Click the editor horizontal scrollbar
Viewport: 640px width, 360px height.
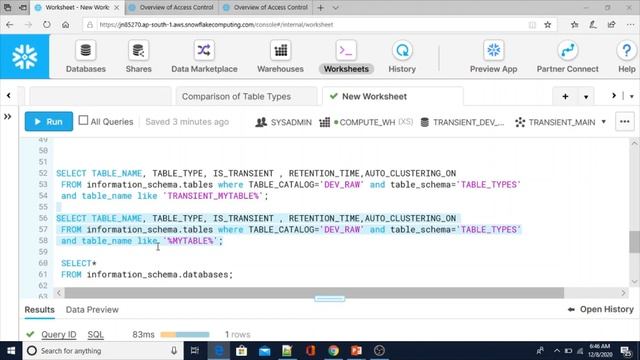point(314,293)
